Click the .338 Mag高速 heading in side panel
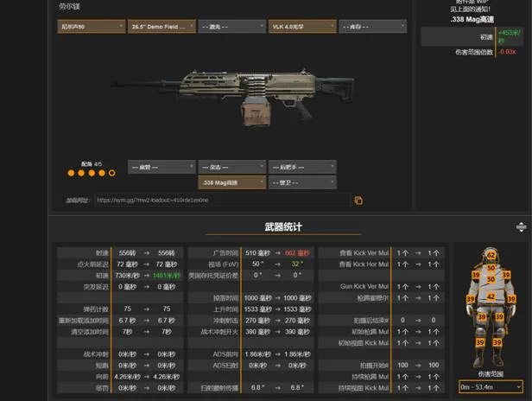 click(472, 19)
